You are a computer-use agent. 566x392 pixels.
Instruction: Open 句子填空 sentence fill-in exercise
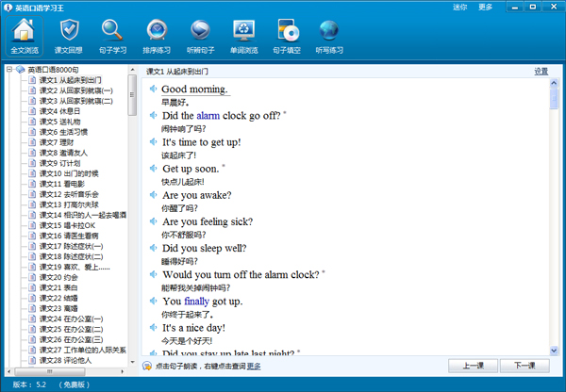286,36
